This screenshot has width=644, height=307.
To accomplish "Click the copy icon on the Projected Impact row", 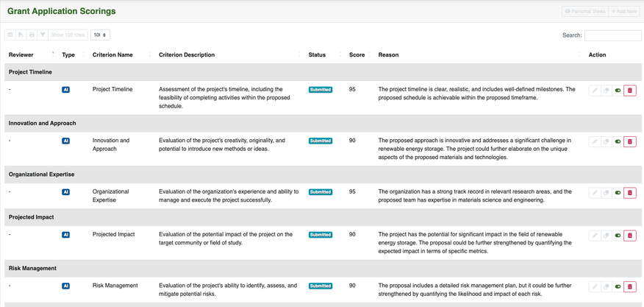I will coord(607,236).
